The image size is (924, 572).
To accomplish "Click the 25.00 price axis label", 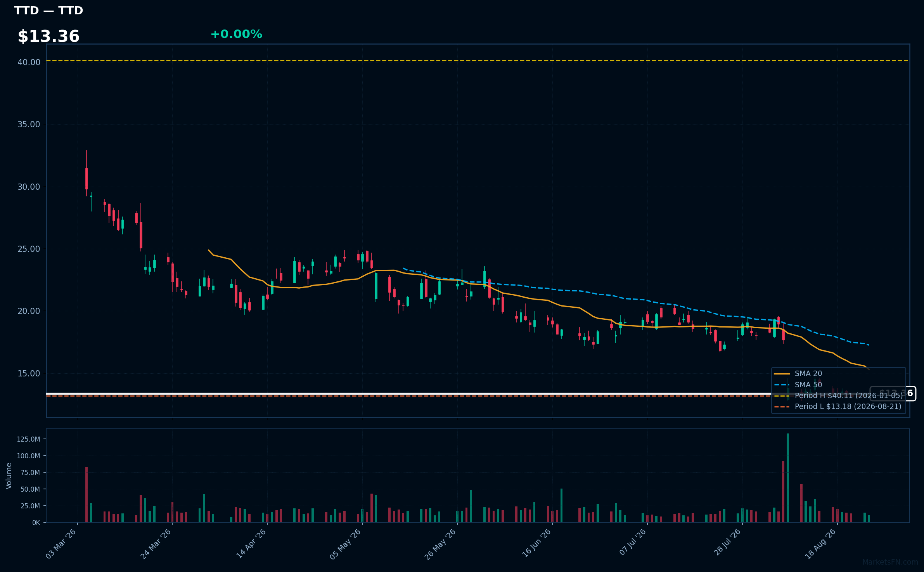I will [29, 249].
